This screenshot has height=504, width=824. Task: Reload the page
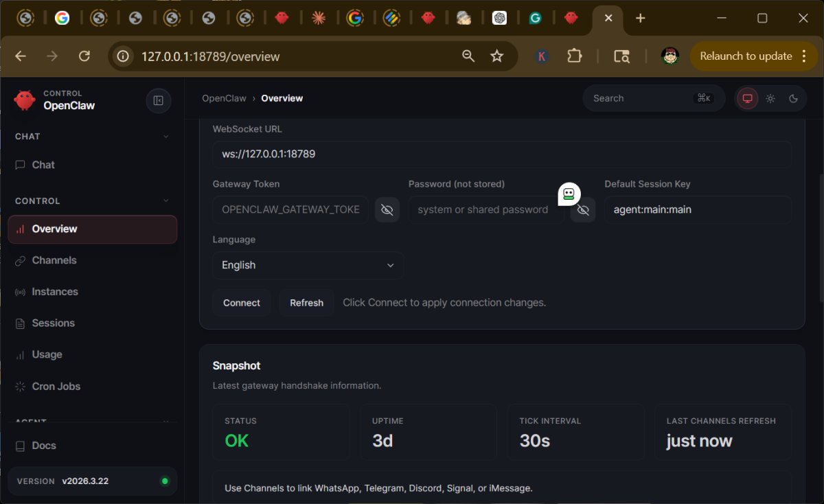pyautogui.click(x=84, y=56)
